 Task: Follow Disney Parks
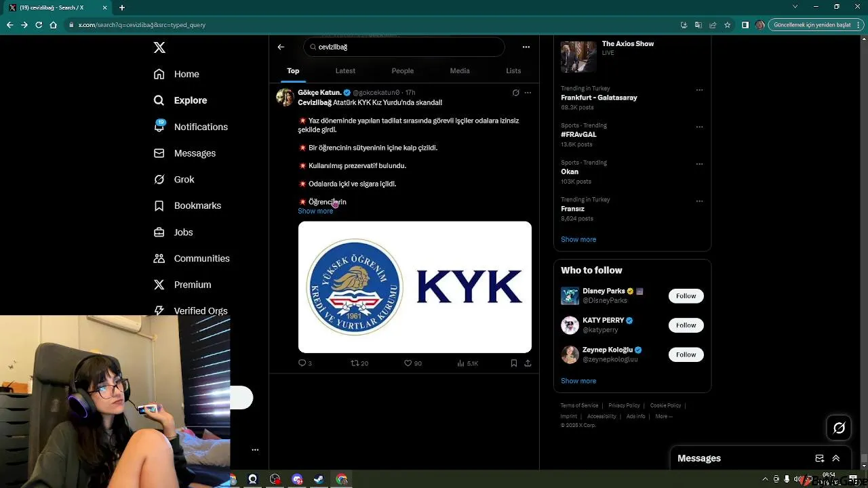[686, 296]
